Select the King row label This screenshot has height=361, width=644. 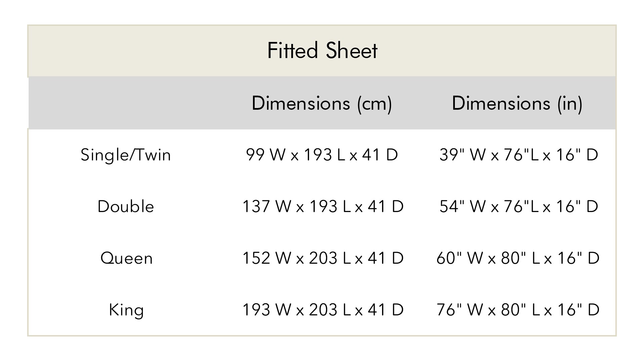(126, 310)
